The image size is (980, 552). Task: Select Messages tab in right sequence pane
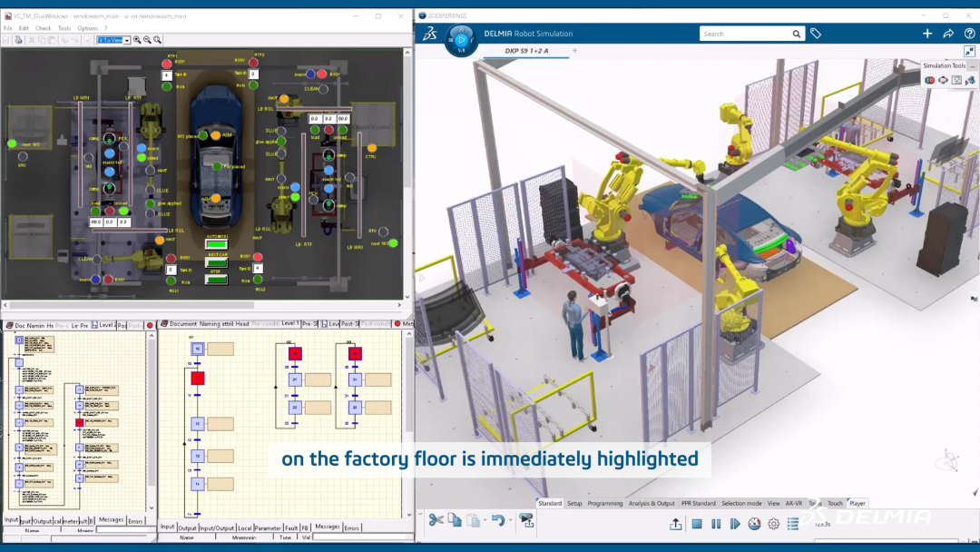(327, 527)
